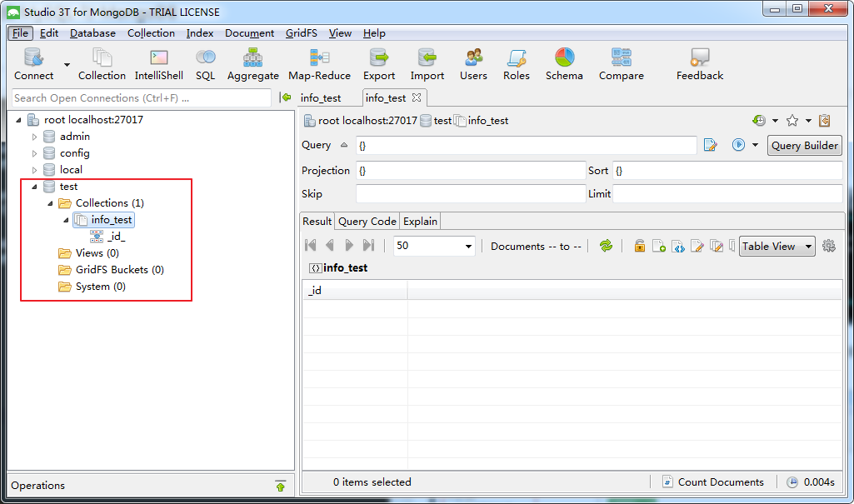Open the query in editor icon
854x504 pixels.
pos(710,145)
